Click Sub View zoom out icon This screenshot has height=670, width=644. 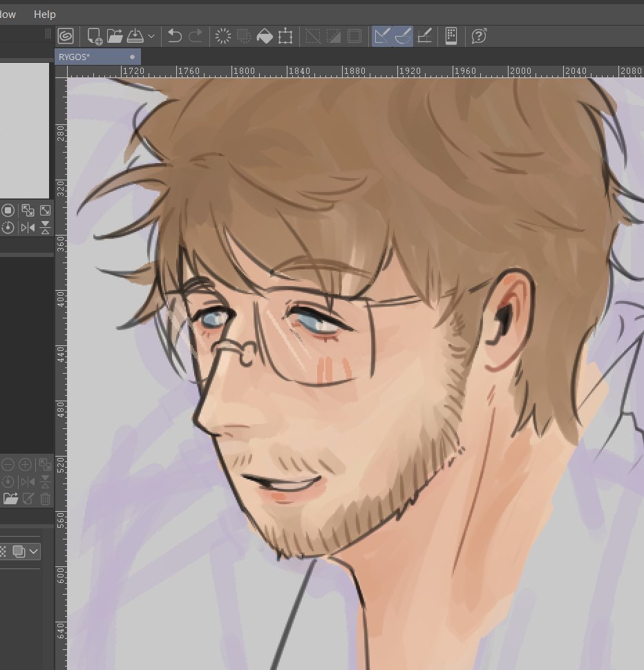point(8,464)
